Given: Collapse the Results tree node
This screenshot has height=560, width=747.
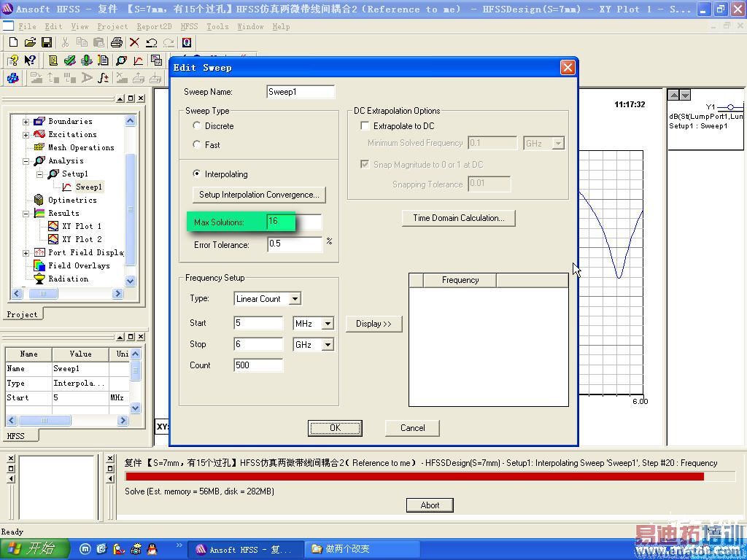Looking at the screenshot, I should [x=26, y=214].
